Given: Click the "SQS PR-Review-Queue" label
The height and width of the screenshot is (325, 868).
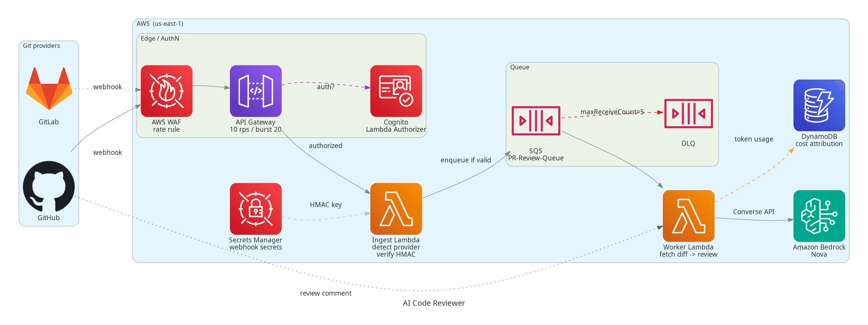Looking at the screenshot, I should (x=536, y=154).
